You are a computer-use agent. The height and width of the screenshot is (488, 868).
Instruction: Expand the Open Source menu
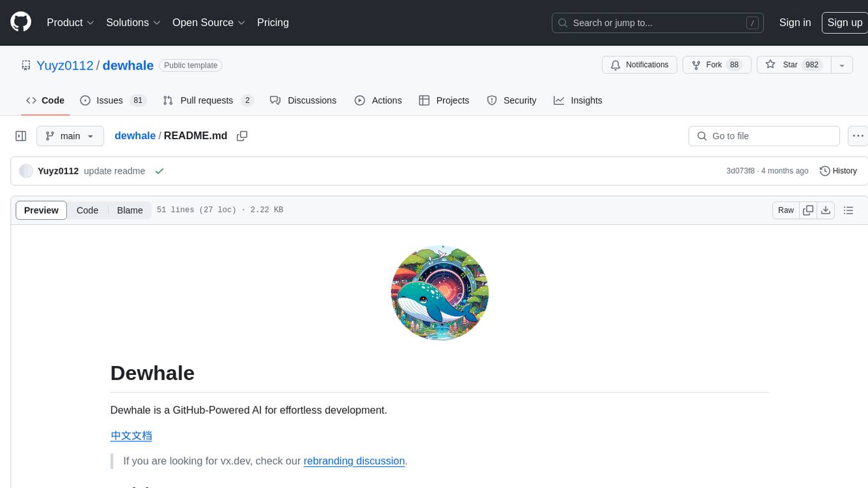click(209, 22)
